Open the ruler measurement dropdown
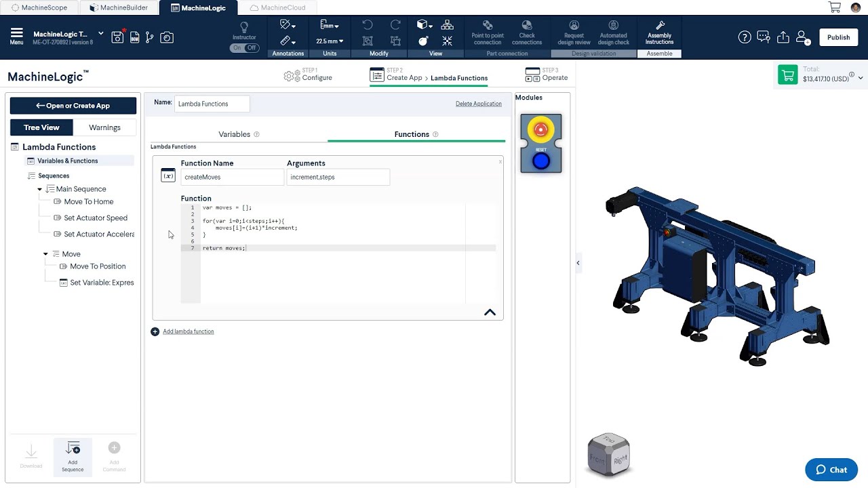 coord(288,41)
